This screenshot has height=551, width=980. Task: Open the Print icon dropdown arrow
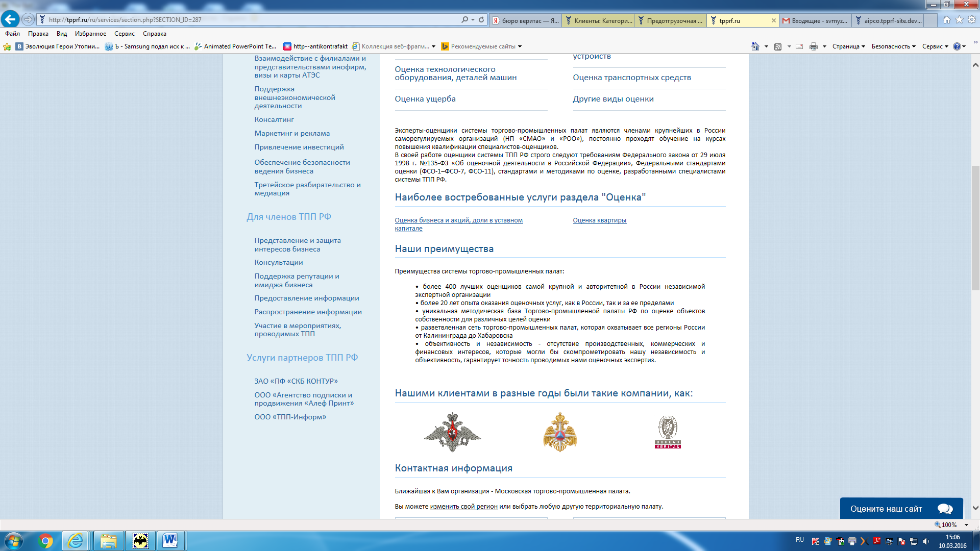824,46
